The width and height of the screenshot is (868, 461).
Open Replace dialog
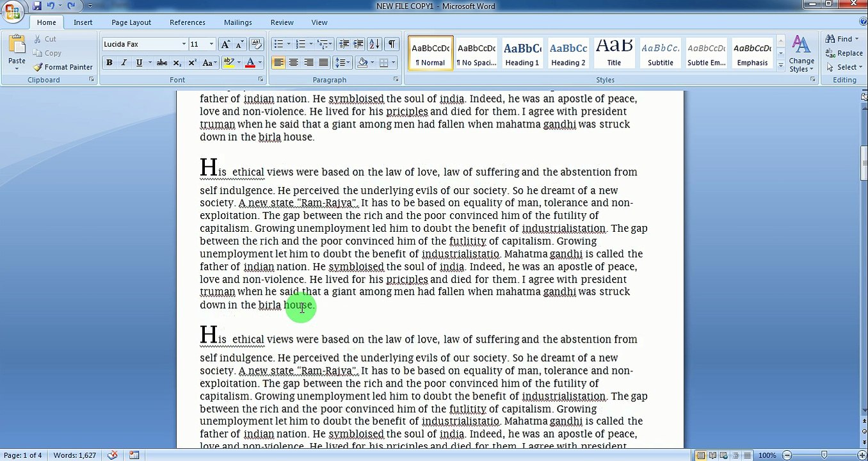(x=844, y=53)
